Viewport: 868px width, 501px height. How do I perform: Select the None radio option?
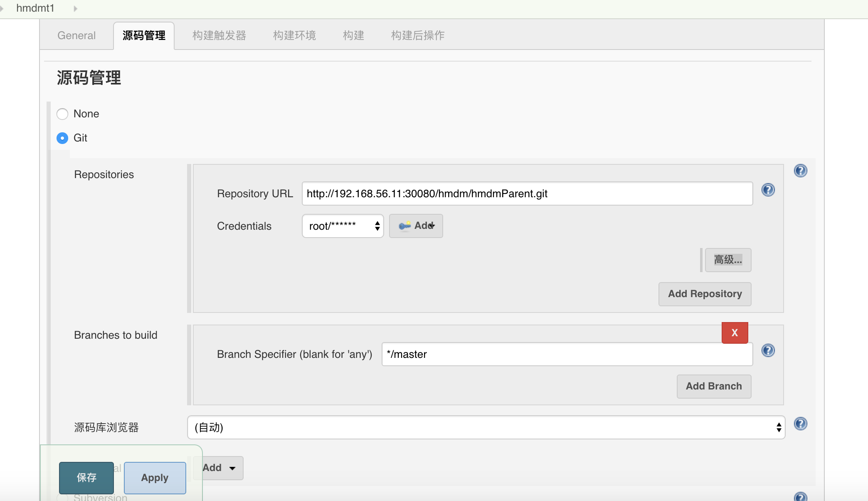tap(62, 114)
